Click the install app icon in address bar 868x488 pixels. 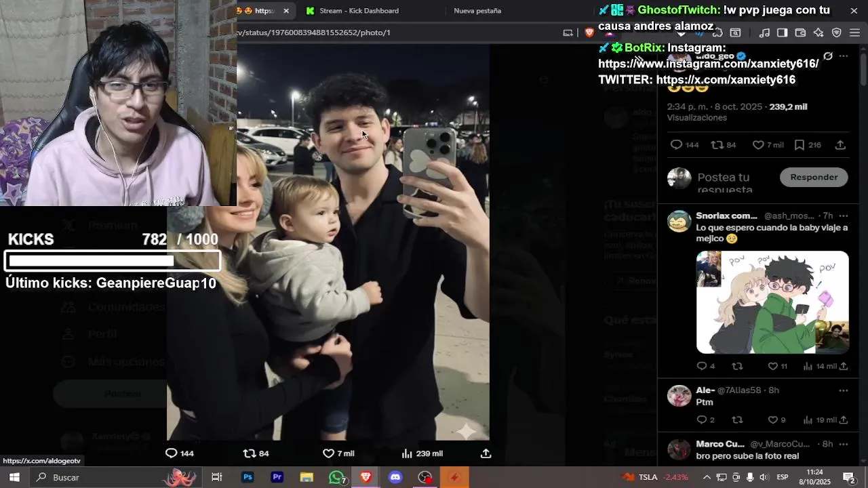point(568,33)
